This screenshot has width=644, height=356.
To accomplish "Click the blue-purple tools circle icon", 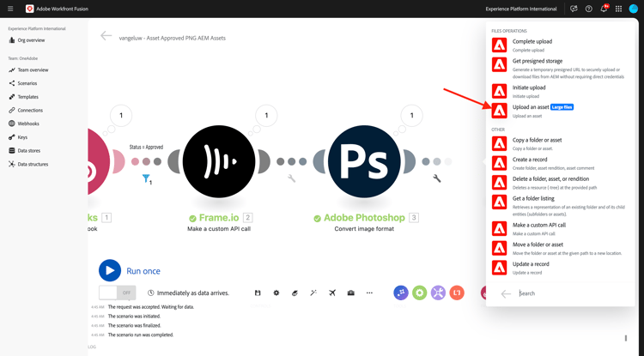I will click(x=401, y=293).
